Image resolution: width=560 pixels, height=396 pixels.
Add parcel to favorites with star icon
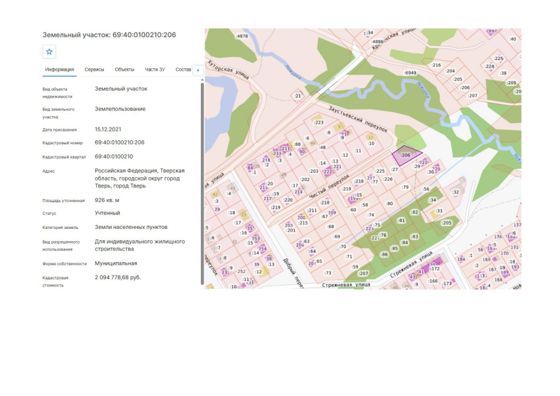(49, 52)
